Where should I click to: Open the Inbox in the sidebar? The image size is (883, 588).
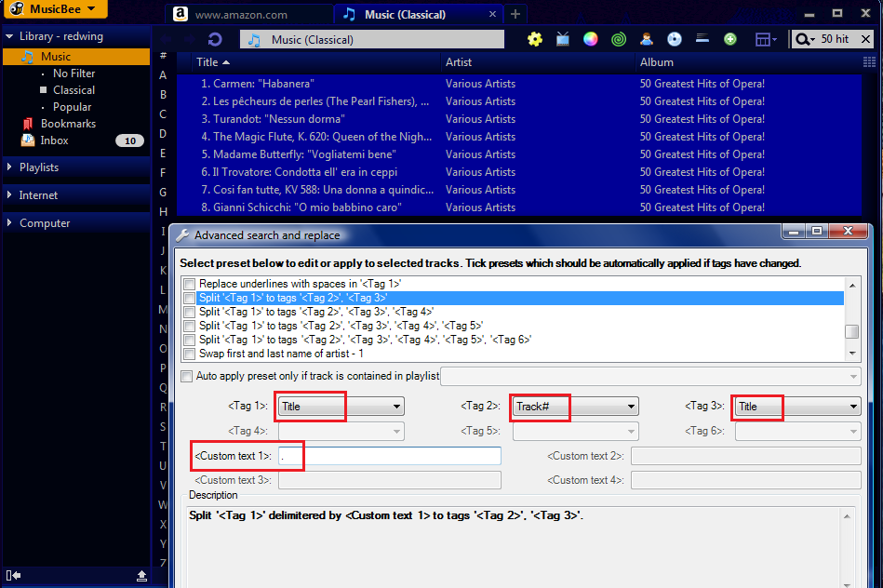point(54,140)
